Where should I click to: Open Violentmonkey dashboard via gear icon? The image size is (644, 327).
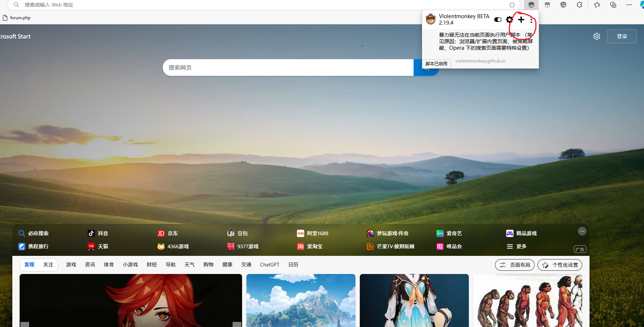[x=510, y=20]
